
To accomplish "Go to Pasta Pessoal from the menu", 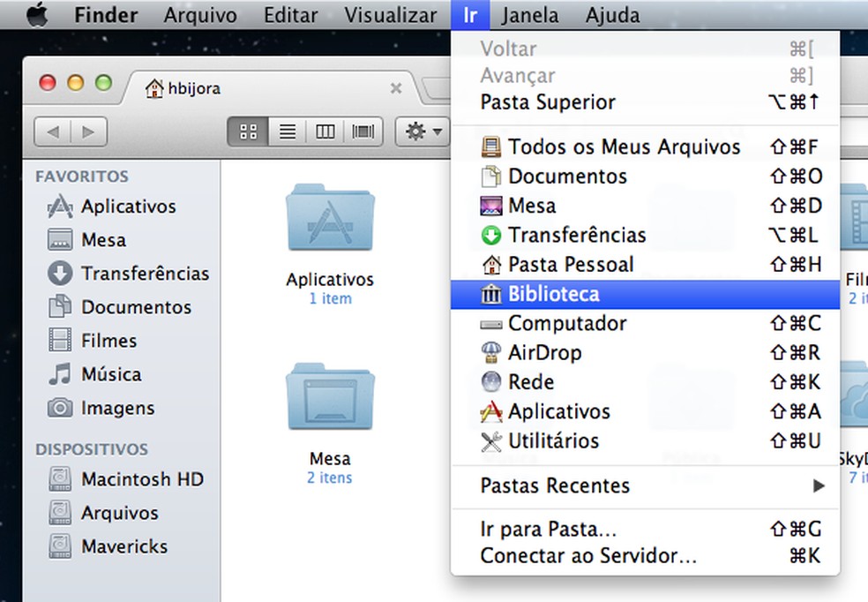I will click(x=646, y=264).
